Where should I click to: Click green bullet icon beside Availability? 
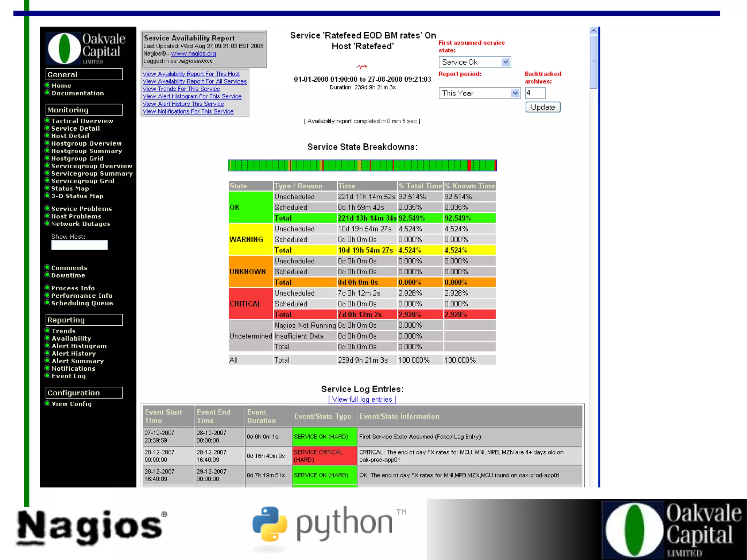pos(47,338)
